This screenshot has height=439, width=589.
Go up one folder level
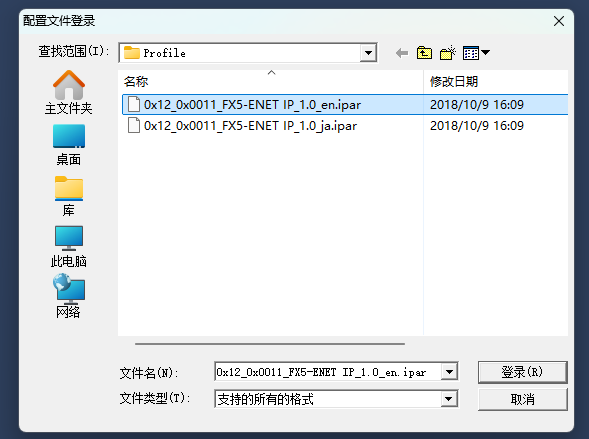(x=424, y=53)
